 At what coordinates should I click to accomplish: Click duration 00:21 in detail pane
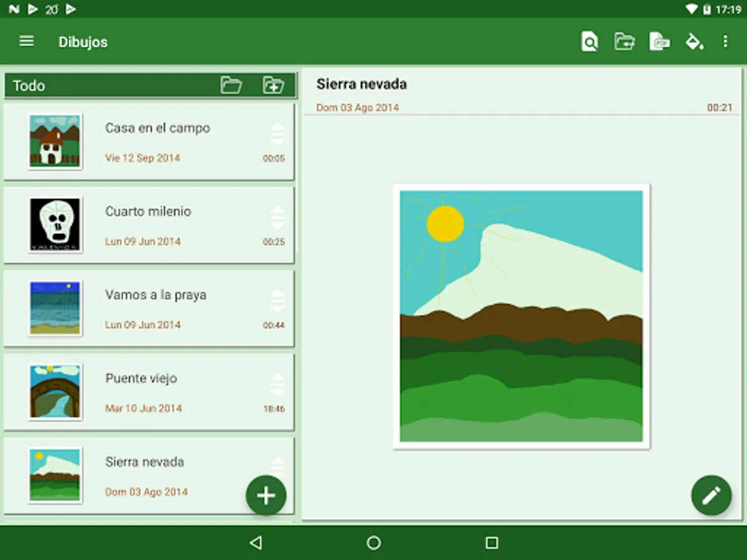point(720,108)
